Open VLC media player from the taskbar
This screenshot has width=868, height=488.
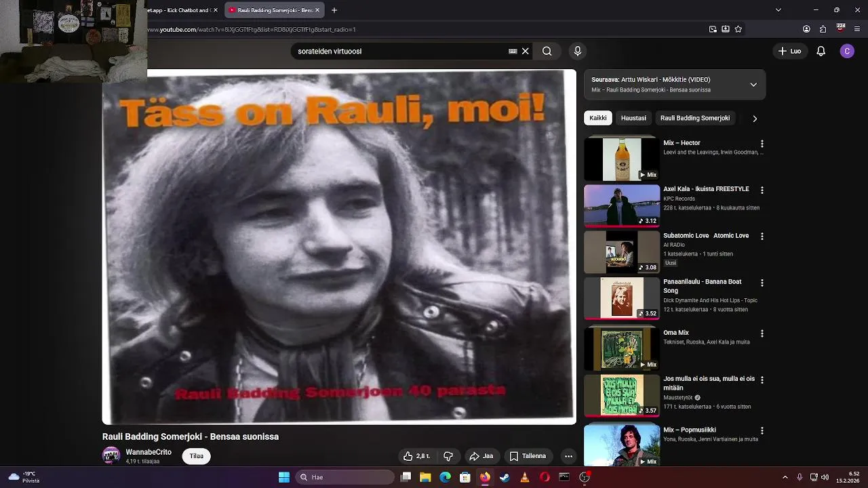tap(524, 477)
